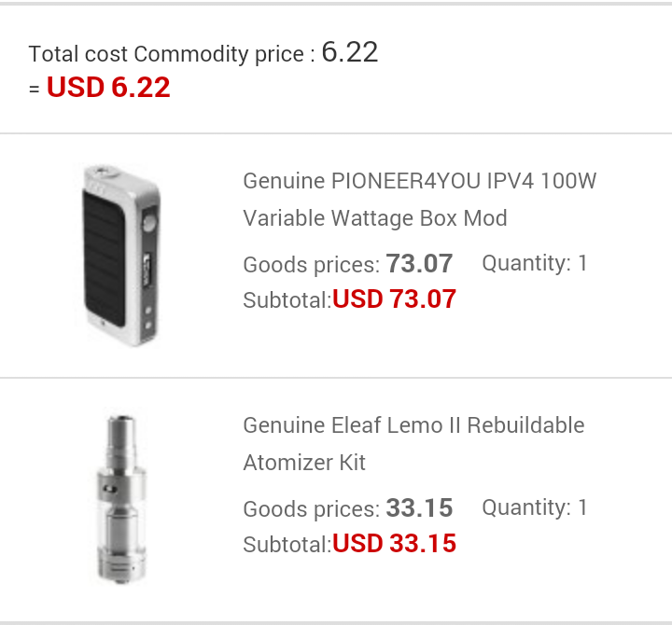Screen dimensions: 672x625
Task: Click the Atomizer Kit's Goods prices label
Action: [x=311, y=509]
